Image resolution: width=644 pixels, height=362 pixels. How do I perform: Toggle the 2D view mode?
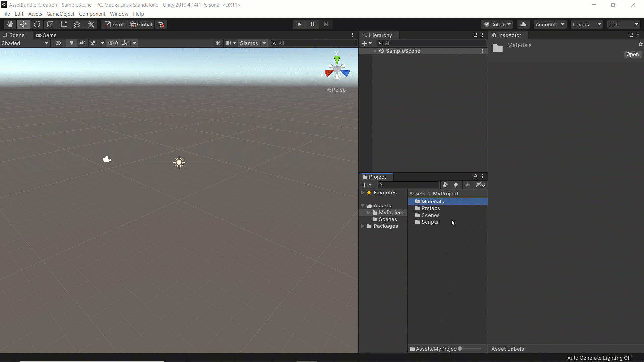pos(58,43)
